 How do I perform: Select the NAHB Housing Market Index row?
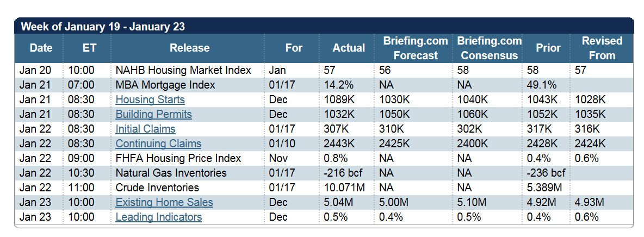coord(324,70)
